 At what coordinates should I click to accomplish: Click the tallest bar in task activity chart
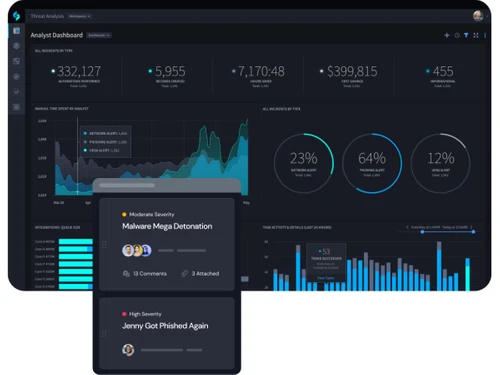coord(439,266)
